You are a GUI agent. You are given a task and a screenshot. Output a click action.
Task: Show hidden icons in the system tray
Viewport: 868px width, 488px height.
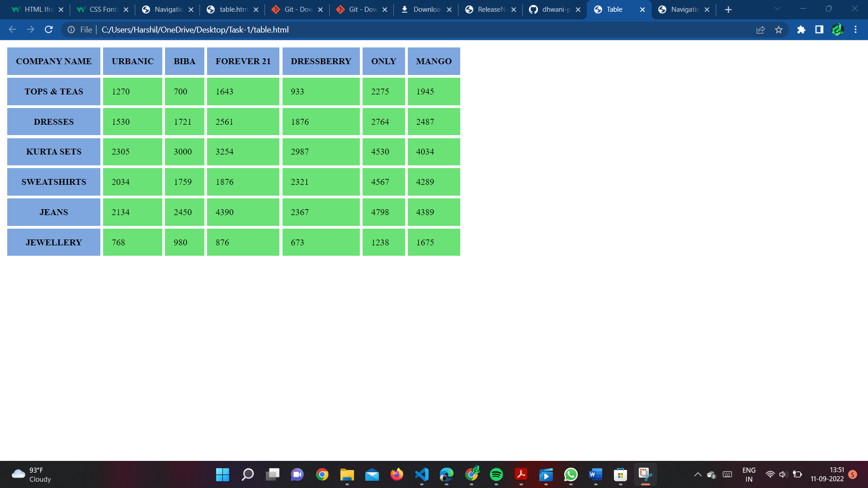click(698, 474)
